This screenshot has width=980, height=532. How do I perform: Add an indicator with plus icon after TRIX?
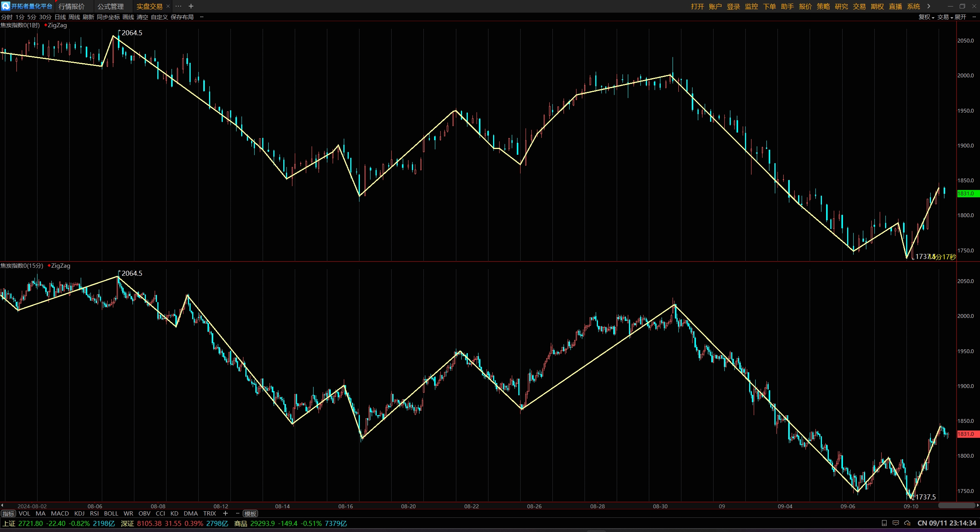tap(225, 513)
